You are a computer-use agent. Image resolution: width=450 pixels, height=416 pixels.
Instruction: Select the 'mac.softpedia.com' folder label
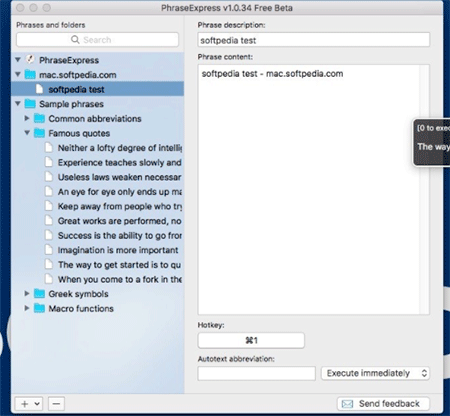pos(78,75)
